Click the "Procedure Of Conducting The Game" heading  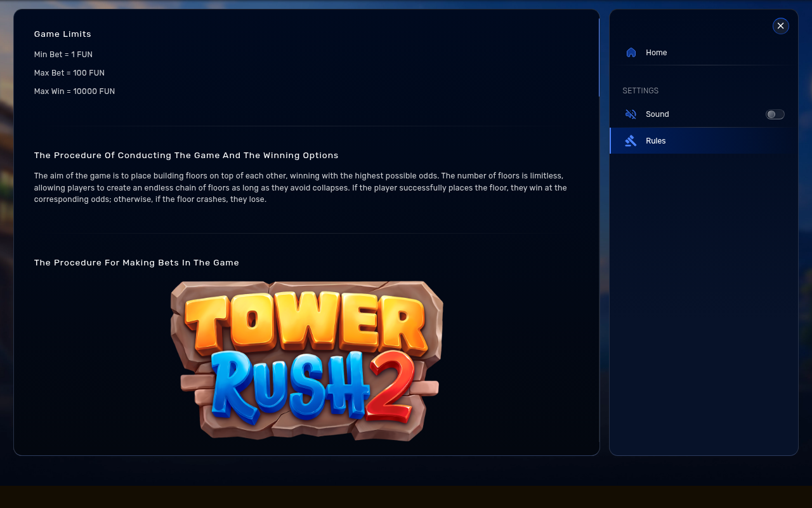coord(187,156)
